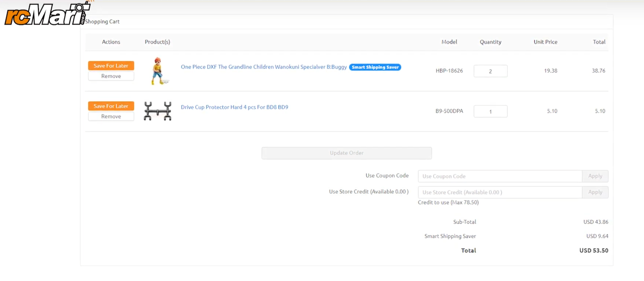The width and height of the screenshot is (644, 281).
Task: Click the quantity field for B9-500DPA
Action: (x=490, y=112)
